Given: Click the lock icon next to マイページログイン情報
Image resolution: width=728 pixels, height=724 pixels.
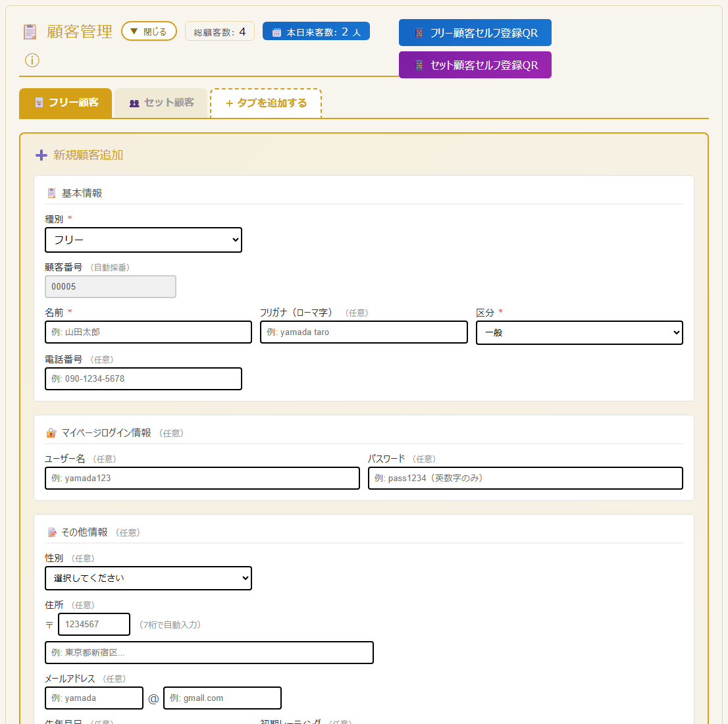Looking at the screenshot, I should [51, 433].
